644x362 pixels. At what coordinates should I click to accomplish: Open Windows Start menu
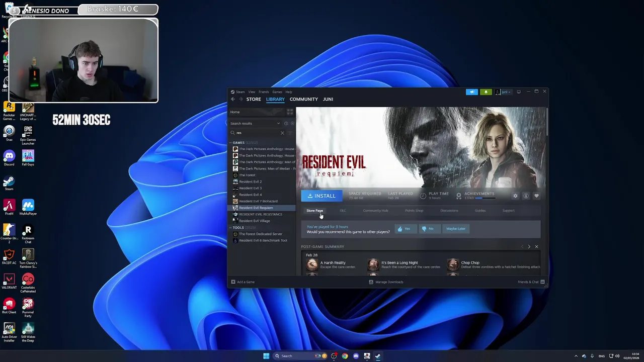[266, 356]
